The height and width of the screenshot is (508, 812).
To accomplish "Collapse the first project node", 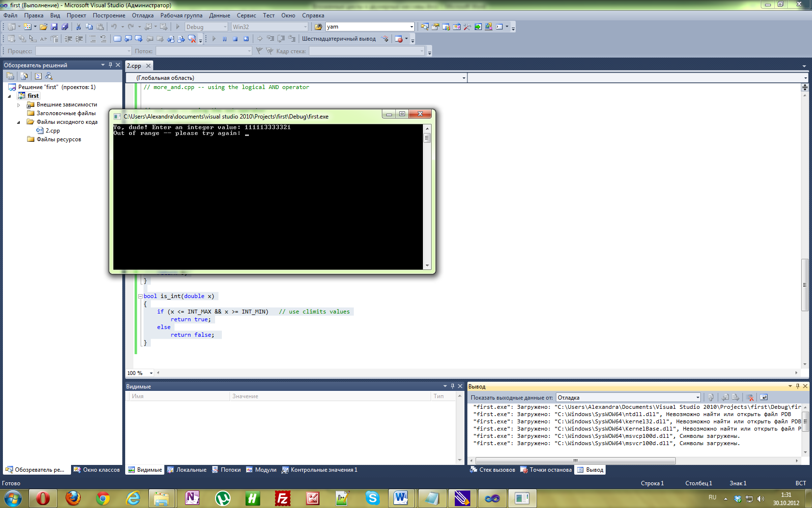I will (9, 96).
